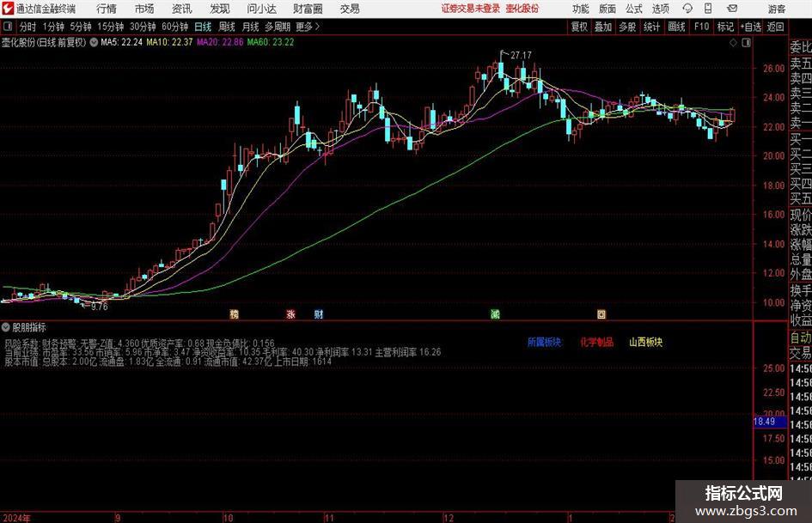Screen dimensions: 812x523
Task: Open the 化学制品 sector link
Action: tap(596, 342)
